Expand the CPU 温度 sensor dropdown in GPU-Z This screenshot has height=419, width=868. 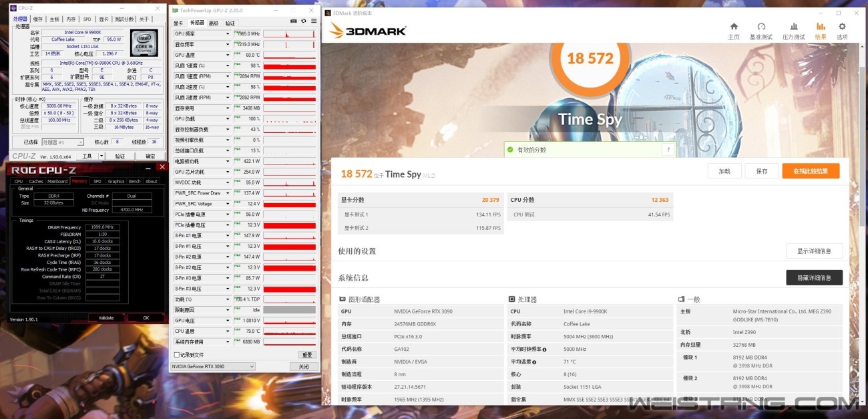(x=228, y=331)
